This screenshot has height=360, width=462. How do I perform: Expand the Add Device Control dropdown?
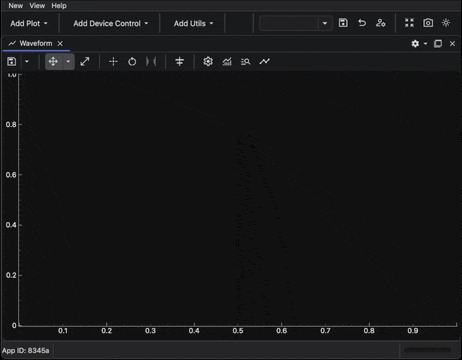click(x=111, y=23)
